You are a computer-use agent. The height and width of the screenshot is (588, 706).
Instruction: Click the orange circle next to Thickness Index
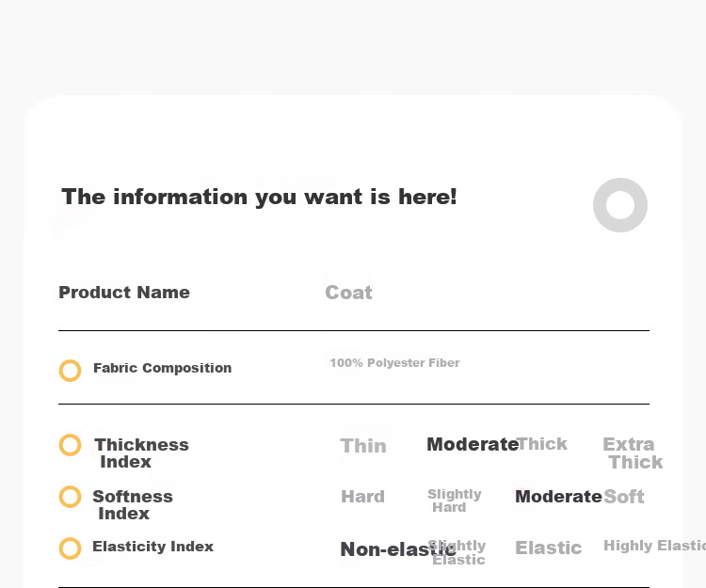point(71,445)
